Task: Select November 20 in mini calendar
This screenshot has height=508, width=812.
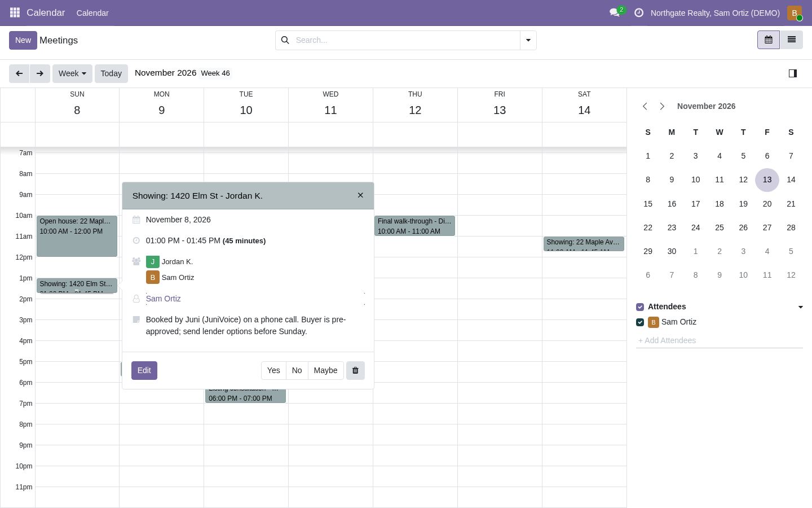Action: [767, 204]
